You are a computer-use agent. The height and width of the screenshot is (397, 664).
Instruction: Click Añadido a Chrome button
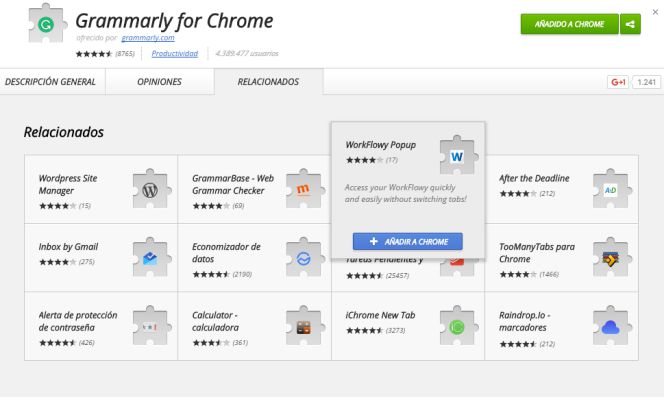[x=570, y=24]
